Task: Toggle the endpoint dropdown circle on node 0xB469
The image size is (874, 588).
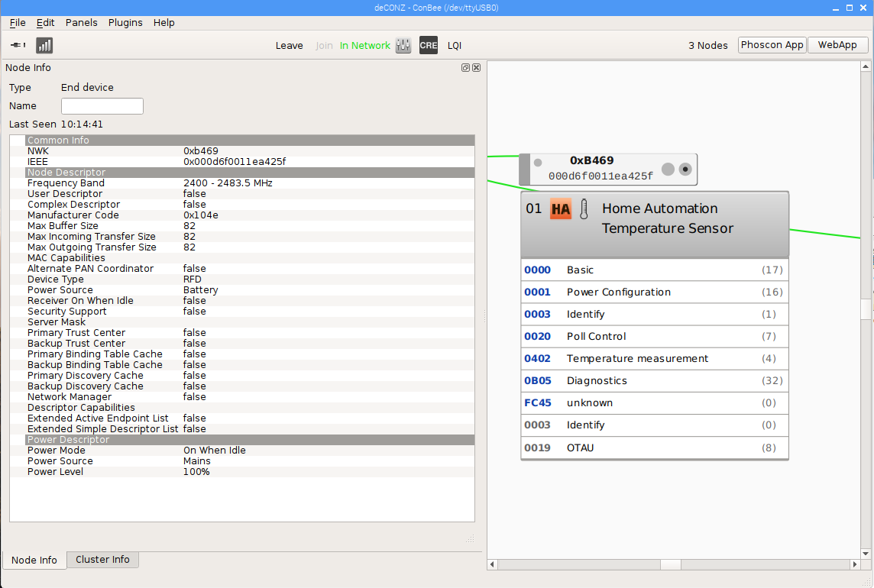Action: [685, 169]
